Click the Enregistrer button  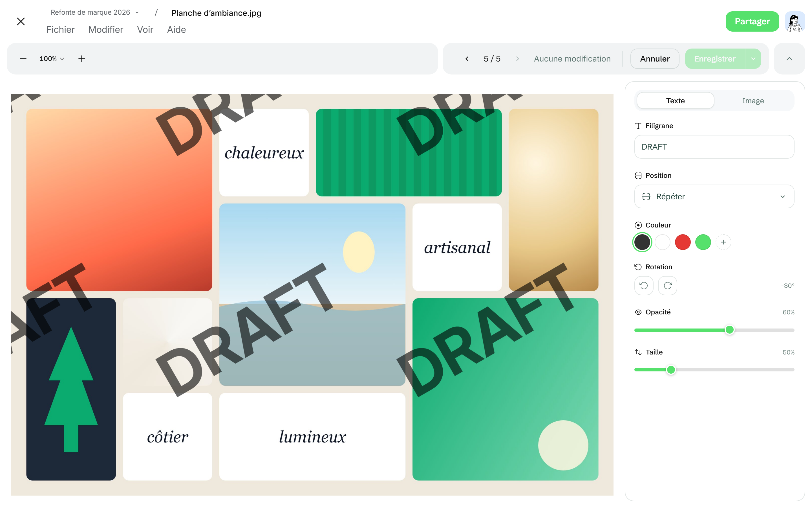pos(715,59)
